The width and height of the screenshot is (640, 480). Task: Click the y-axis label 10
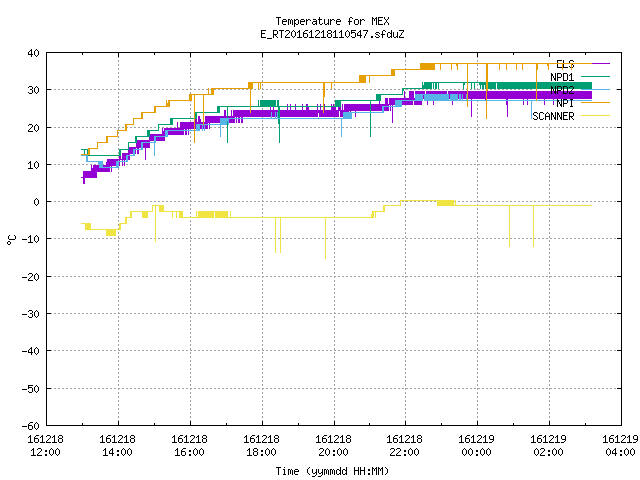coord(33,165)
